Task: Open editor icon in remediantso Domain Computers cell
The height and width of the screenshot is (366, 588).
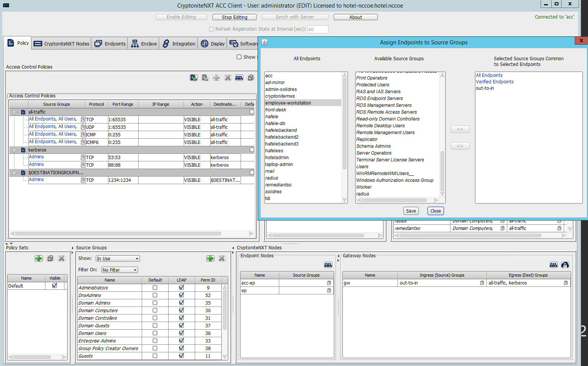Action: (502, 228)
